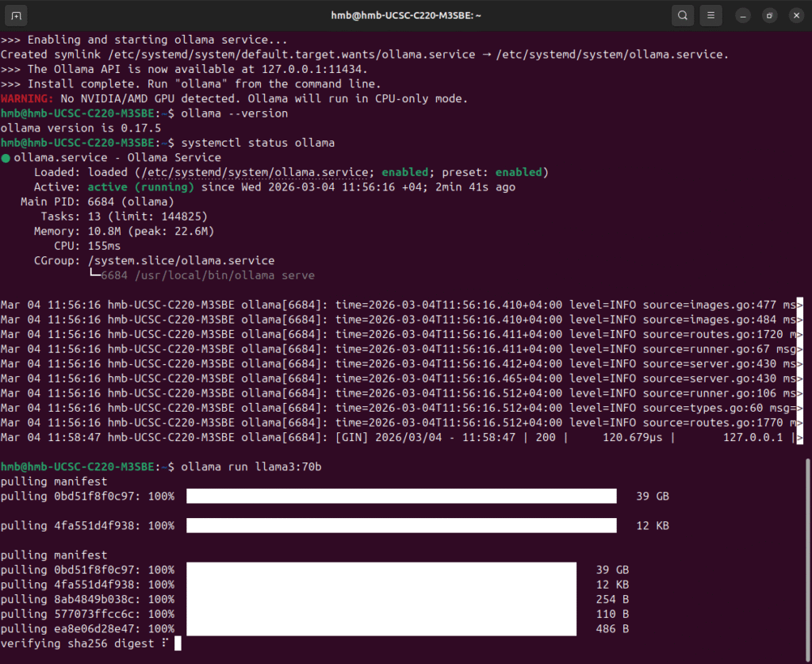Click the window title hmb@hmb-UCSC-C220-M3SBE

[x=405, y=15]
